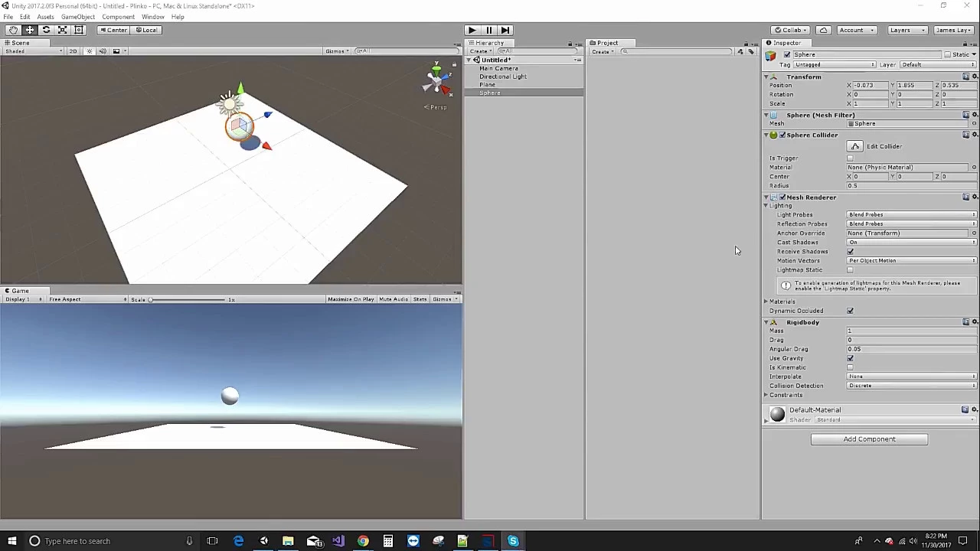Open Unity icon in the taskbar
The height and width of the screenshot is (551, 980).
[263, 541]
